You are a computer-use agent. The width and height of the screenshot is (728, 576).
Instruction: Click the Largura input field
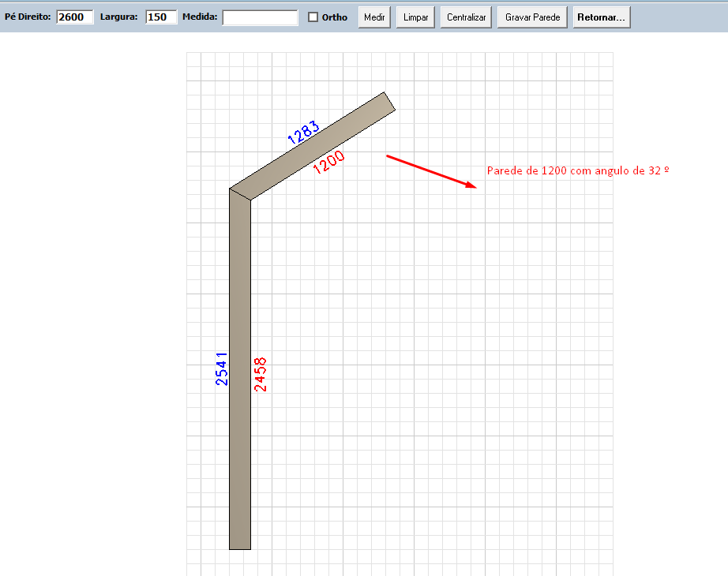pyautogui.click(x=161, y=17)
